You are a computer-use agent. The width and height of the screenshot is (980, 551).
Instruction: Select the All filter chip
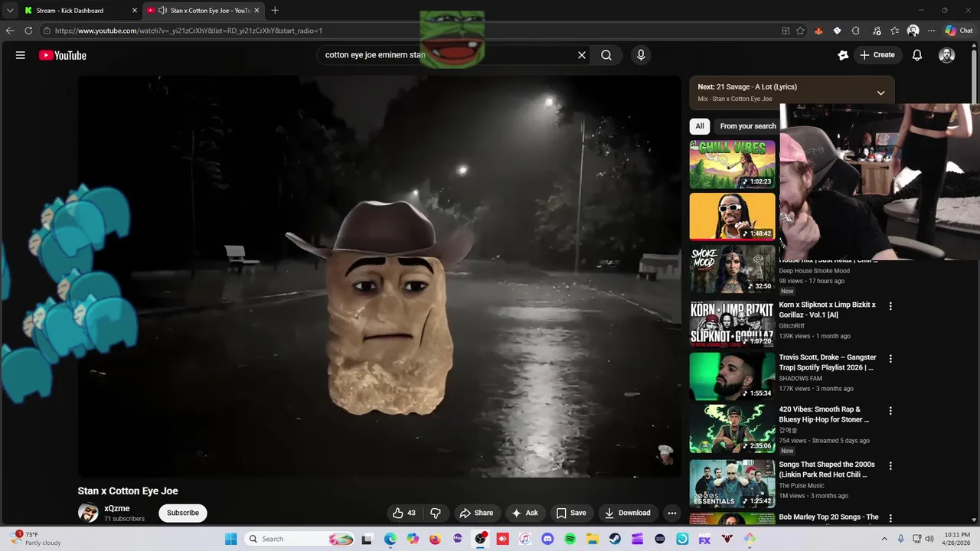pyautogui.click(x=699, y=126)
